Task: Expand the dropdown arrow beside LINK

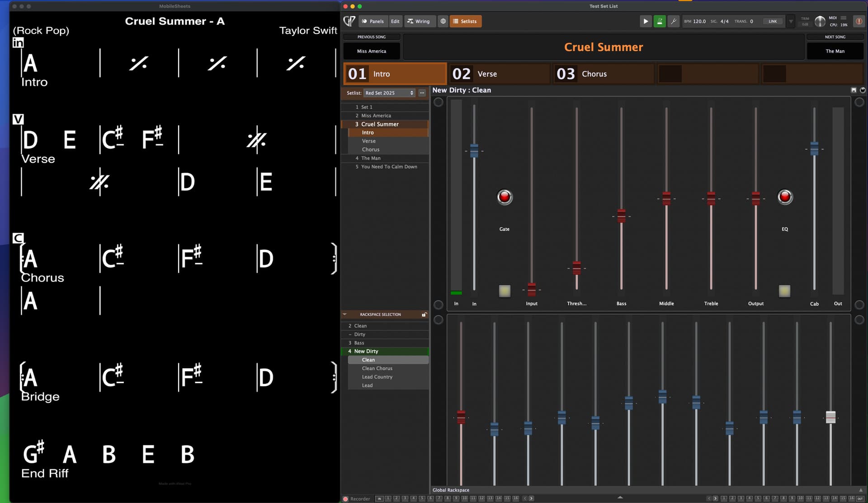Action: [791, 21]
